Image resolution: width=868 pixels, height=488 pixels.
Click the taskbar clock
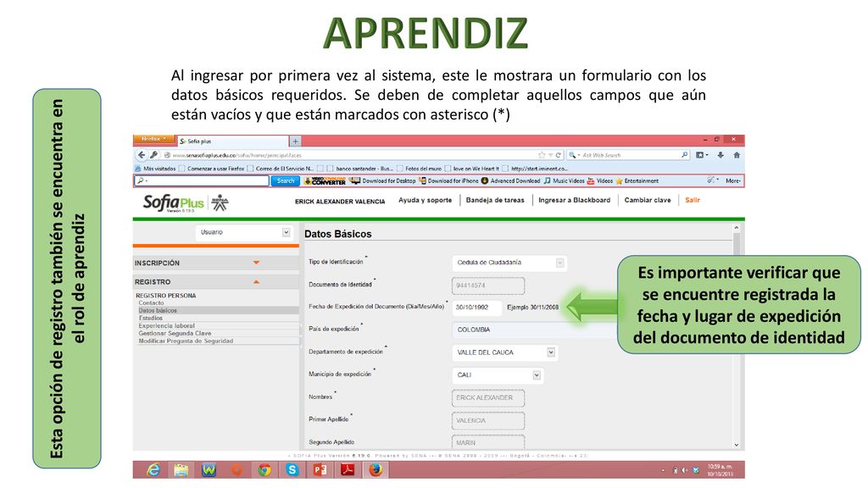click(720, 470)
